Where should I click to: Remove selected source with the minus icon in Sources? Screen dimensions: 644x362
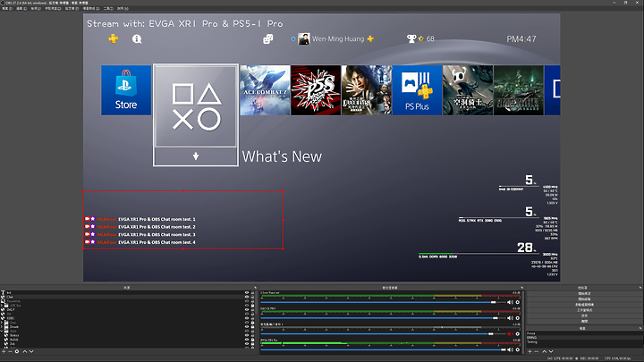(x=10, y=351)
